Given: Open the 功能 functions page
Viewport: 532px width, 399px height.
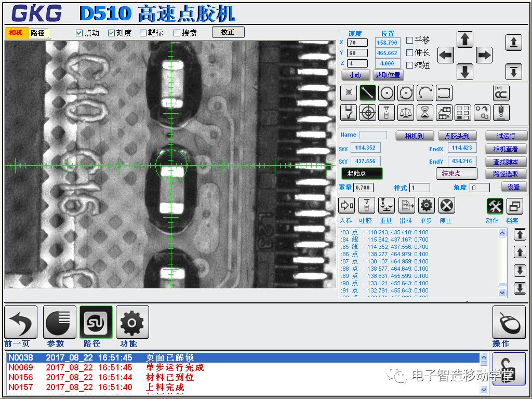Looking at the screenshot, I should pos(132,322).
